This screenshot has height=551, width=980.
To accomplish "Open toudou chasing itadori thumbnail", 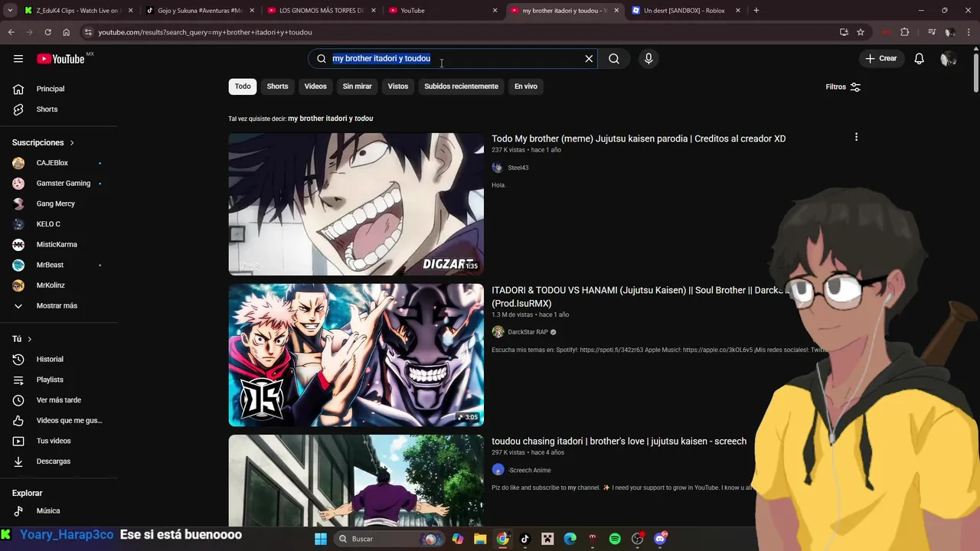I will pos(356,481).
